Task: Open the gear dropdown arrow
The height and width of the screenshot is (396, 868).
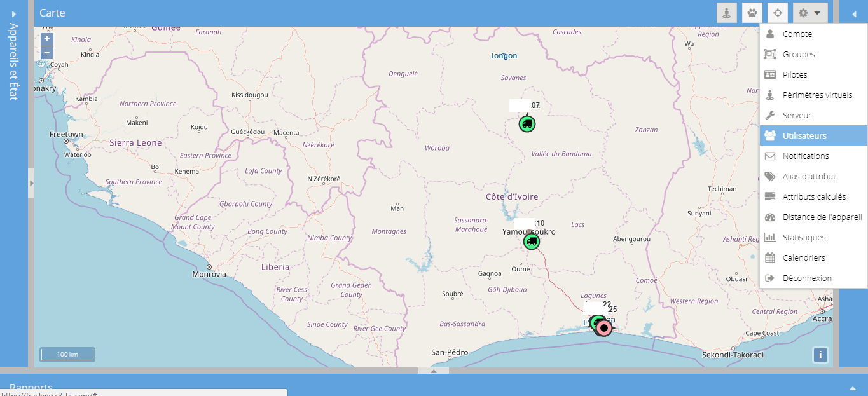Action: pos(817,13)
